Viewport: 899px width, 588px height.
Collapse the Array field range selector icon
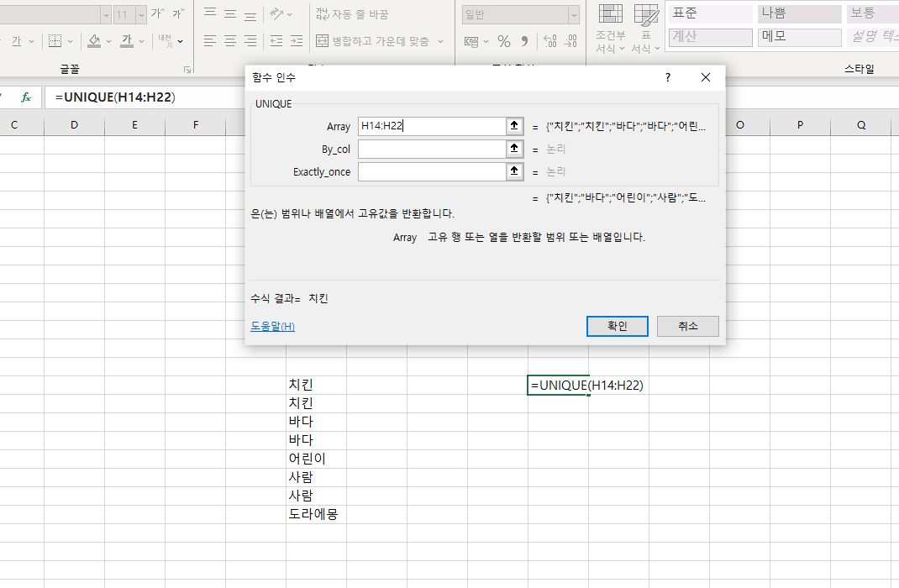point(513,125)
